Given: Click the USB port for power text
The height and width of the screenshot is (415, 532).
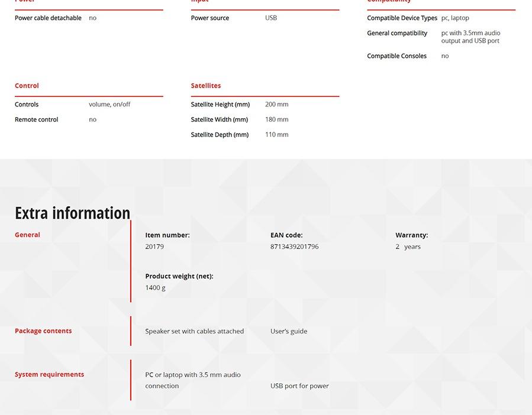Looking at the screenshot, I should (x=299, y=386).
